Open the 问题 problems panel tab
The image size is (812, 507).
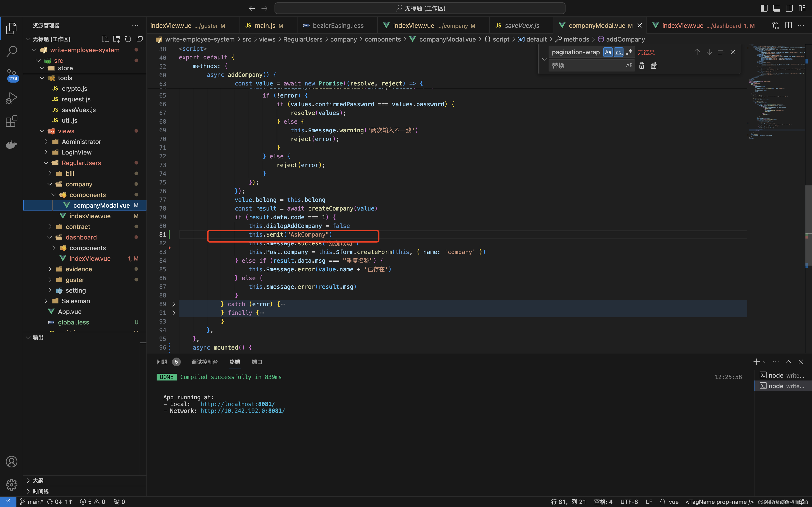tap(162, 362)
